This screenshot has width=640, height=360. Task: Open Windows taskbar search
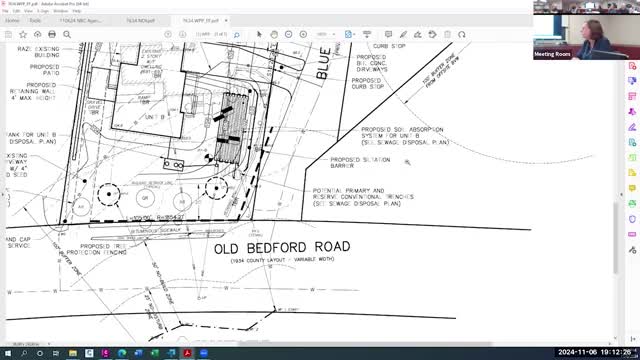coord(24,353)
